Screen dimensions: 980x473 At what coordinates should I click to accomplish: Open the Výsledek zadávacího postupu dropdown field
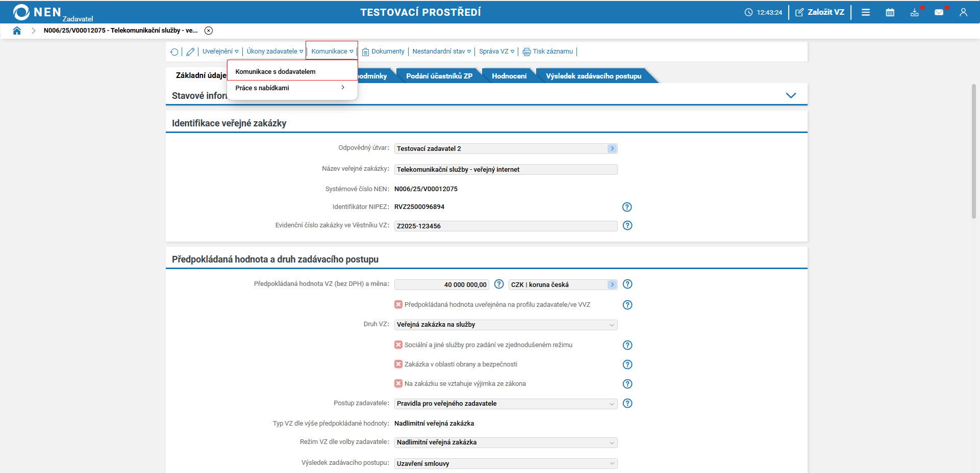click(x=506, y=463)
